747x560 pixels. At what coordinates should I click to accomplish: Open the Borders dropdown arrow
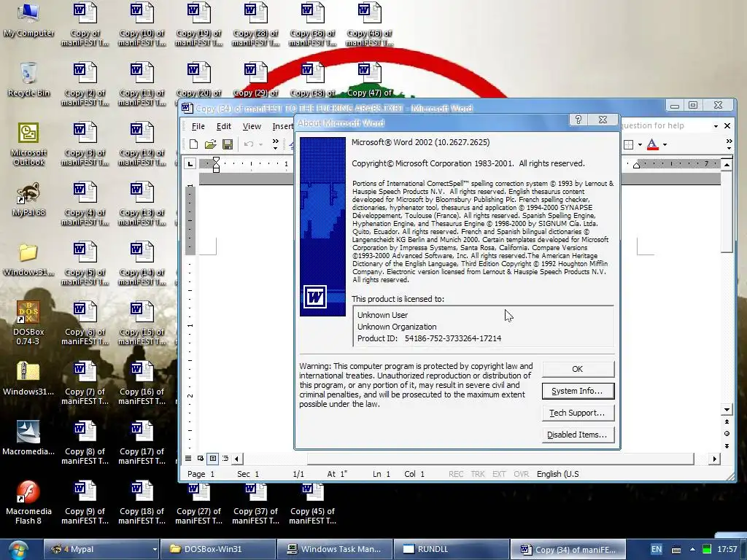[x=640, y=144]
